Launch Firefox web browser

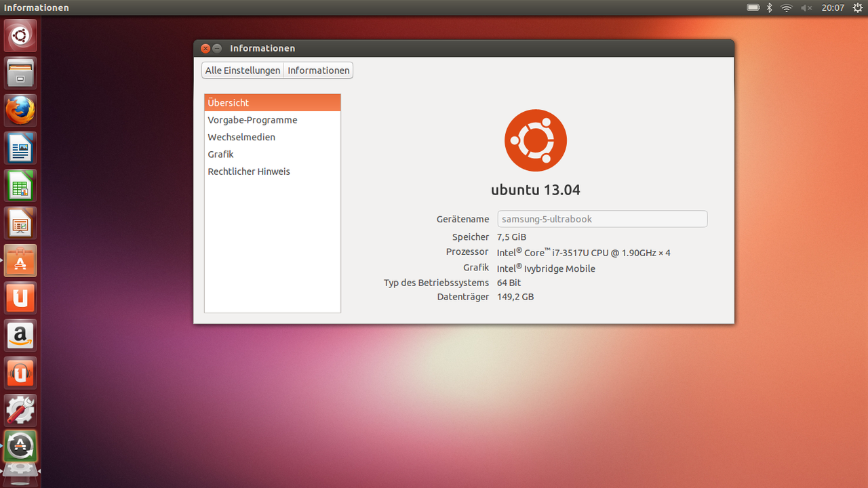[20, 110]
